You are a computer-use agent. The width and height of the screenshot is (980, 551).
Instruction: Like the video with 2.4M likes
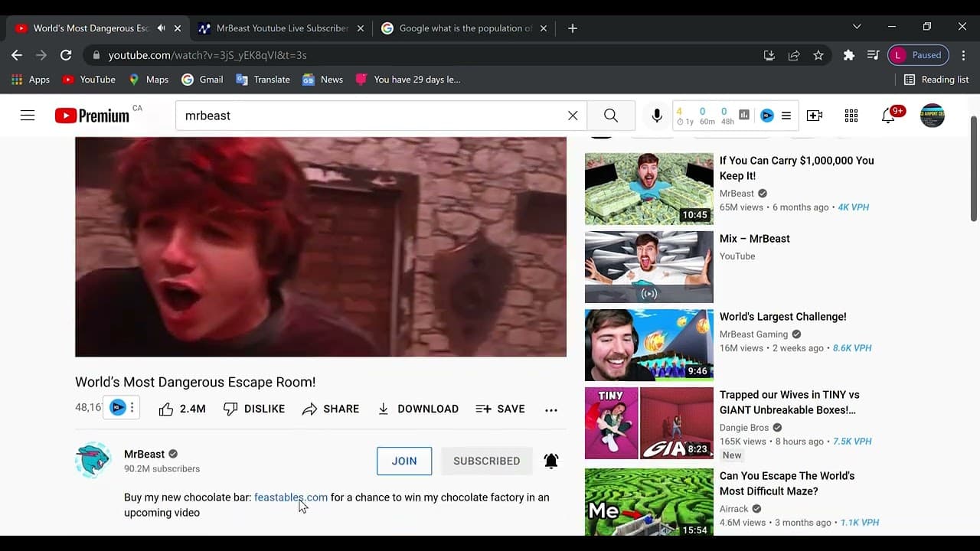click(182, 409)
